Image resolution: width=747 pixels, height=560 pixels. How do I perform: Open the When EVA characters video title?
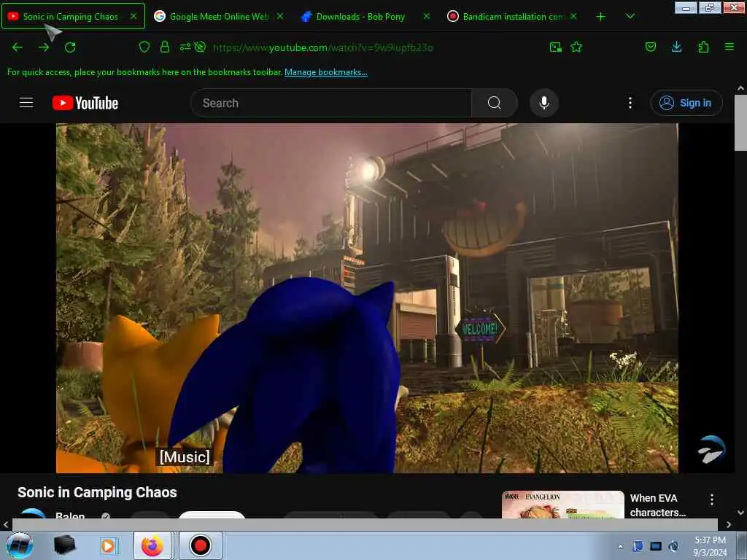tap(657, 505)
